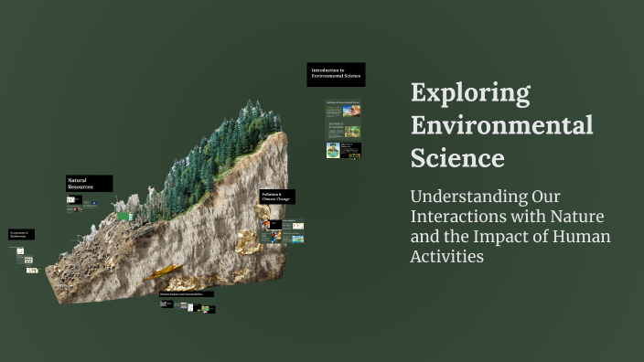644x362 pixels.
Task: Select the slide thumbnail with globe illustration
Action: (x=344, y=150)
